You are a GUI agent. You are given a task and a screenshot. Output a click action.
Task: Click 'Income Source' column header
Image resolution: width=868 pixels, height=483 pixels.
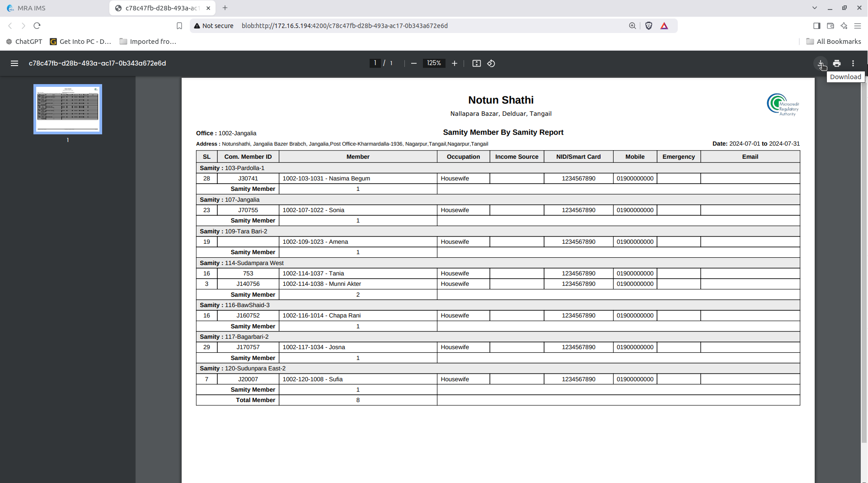tap(516, 157)
